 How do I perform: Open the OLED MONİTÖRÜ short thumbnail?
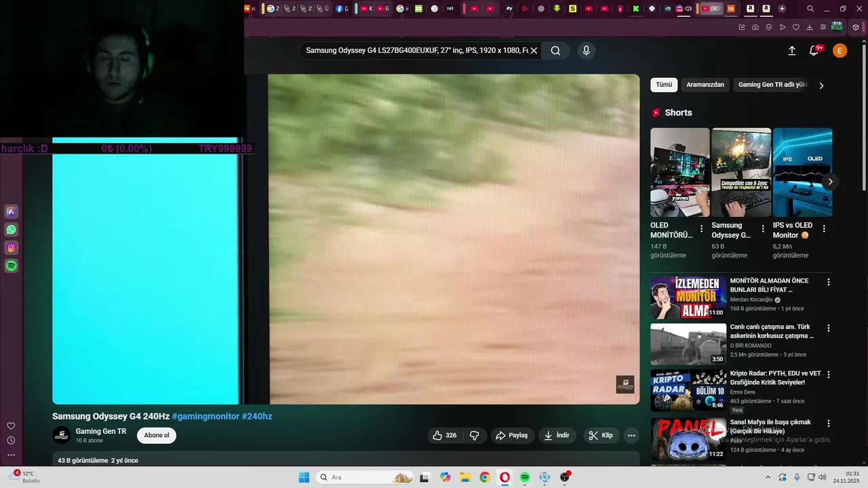[680, 172]
